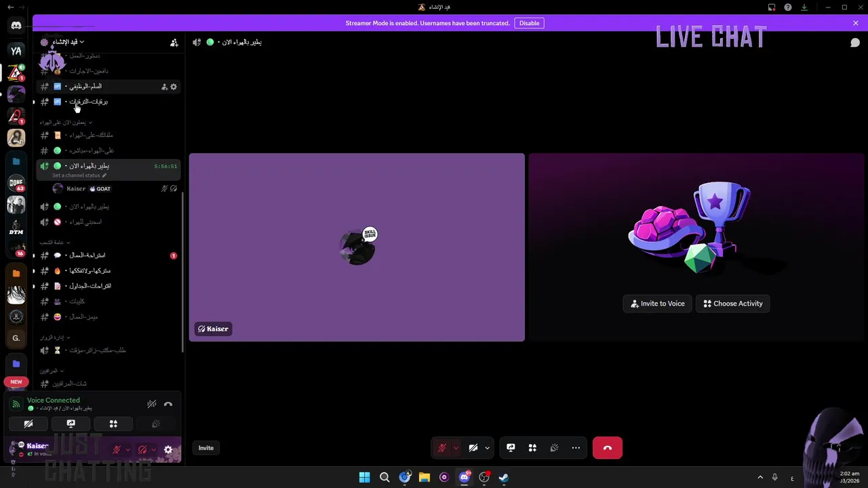The height and width of the screenshot is (488, 868).
Task: Share your screen from call control bar
Action: pos(511,448)
